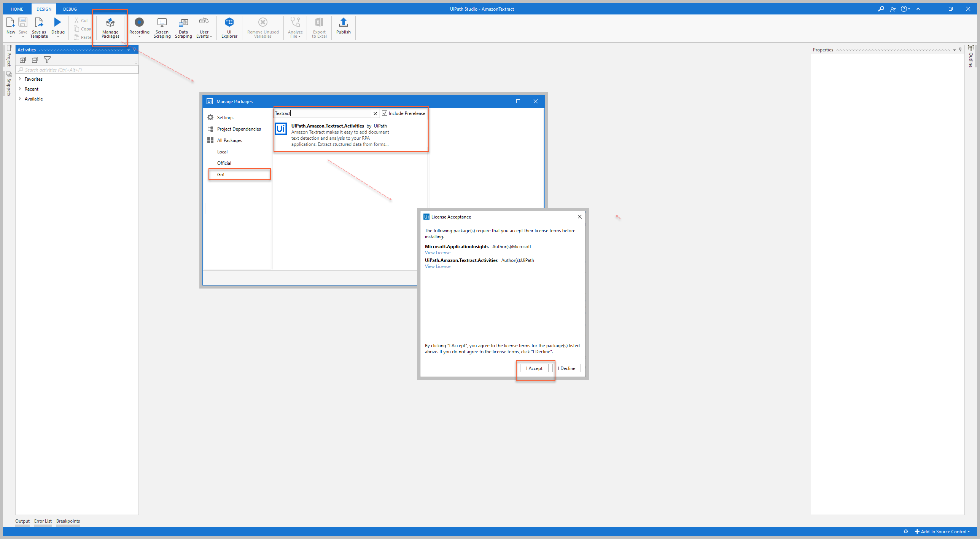This screenshot has width=980, height=539.
Task: Publish the AmazonTextract project
Action: pos(343,27)
